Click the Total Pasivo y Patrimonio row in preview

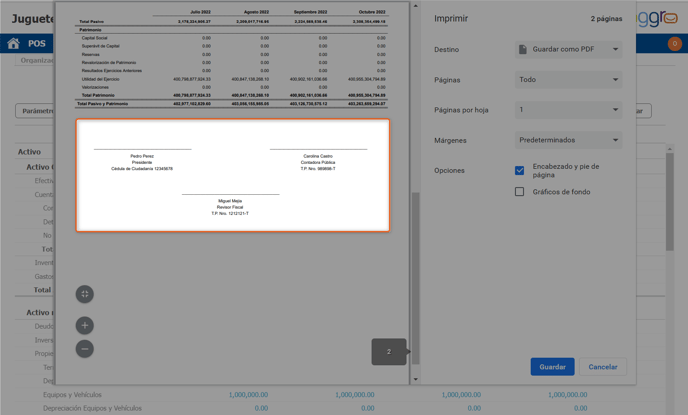pyautogui.click(x=231, y=104)
